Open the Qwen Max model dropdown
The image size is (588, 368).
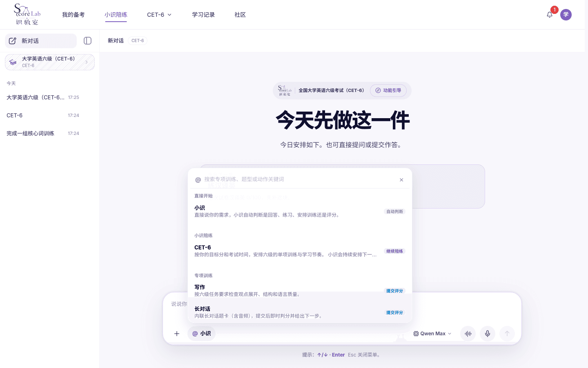(432, 334)
